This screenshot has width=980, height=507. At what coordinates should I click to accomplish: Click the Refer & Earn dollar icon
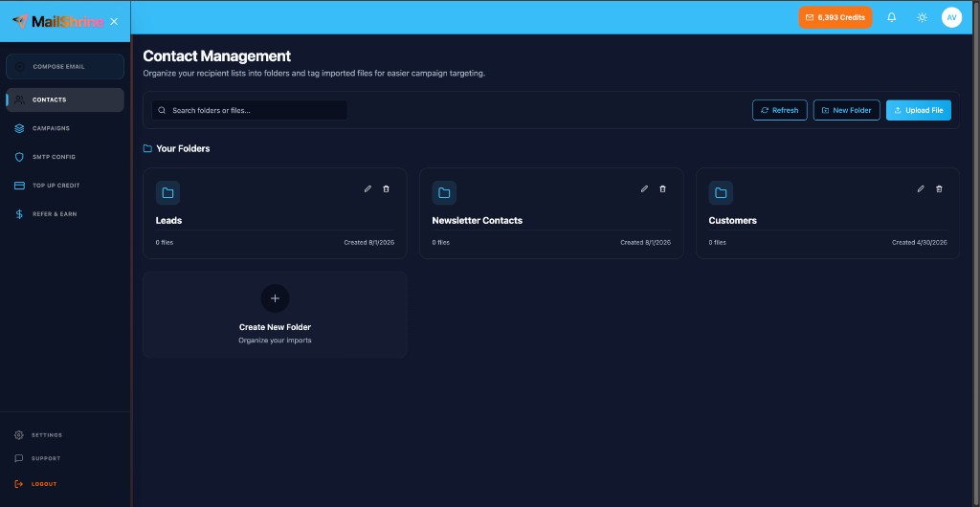[19, 214]
